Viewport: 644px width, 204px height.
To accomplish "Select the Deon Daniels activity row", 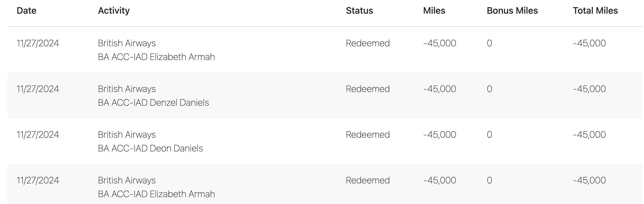I will pyautogui.click(x=325, y=141).
